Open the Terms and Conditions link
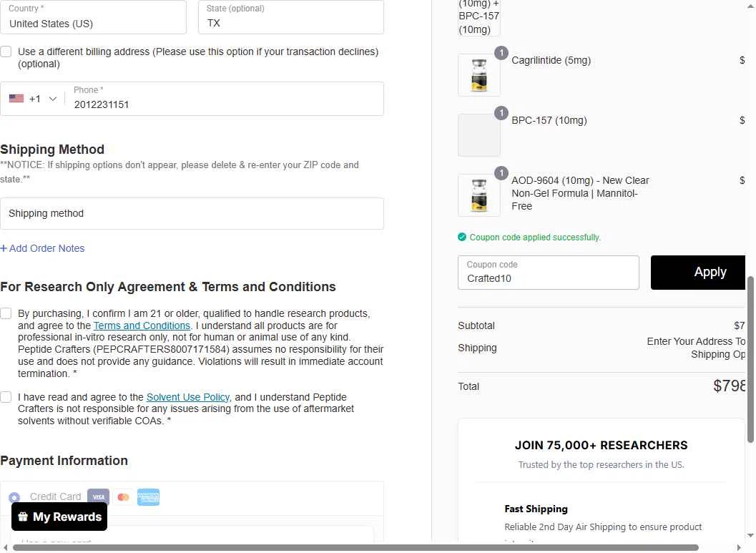The width and height of the screenshot is (756, 553). coord(142,326)
